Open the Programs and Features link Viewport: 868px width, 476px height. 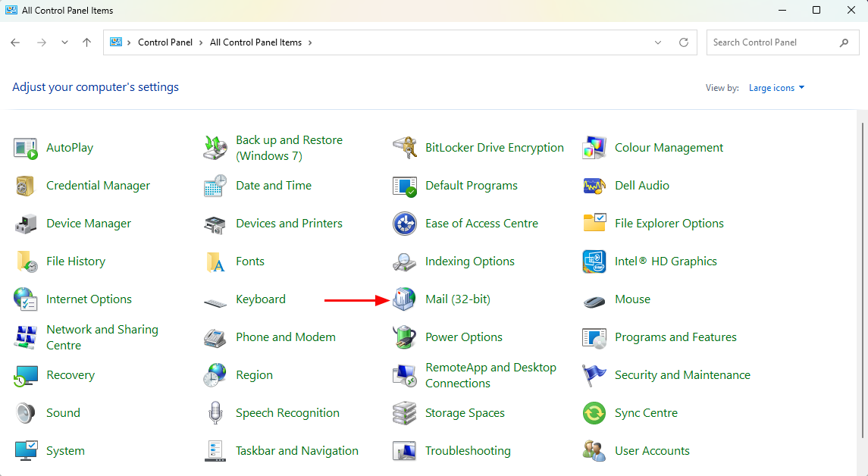pyautogui.click(x=675, y=337)
